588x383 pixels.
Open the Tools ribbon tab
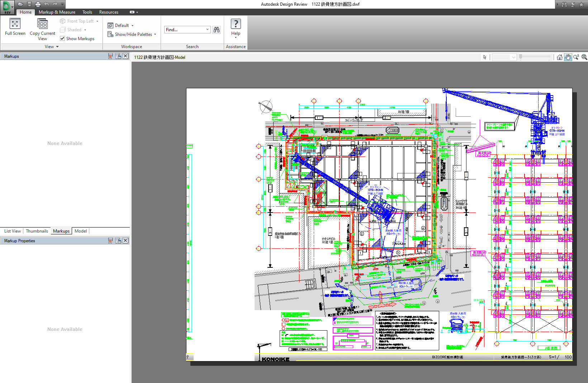87,12
